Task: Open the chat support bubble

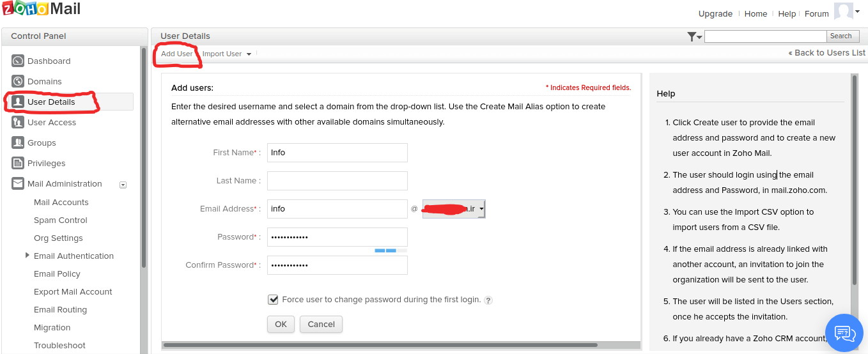Action: [x=844, y=333]
